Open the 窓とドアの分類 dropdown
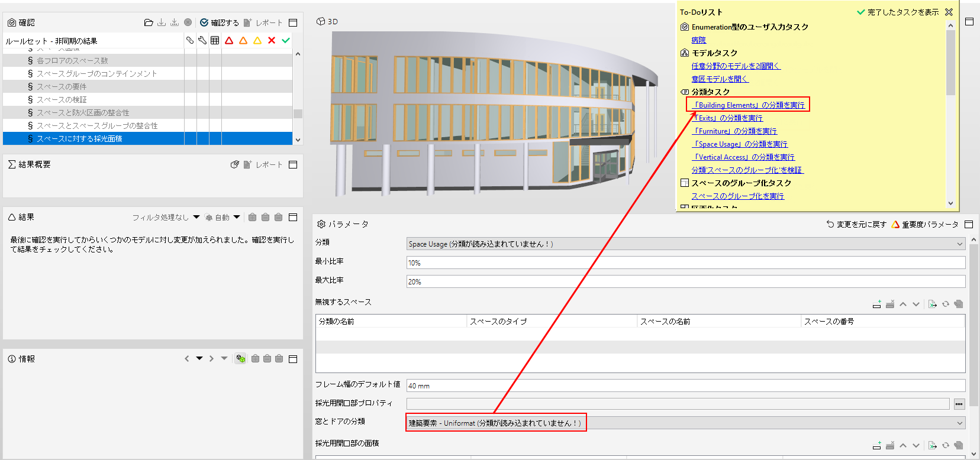Viewport: 980px width, 460px height. (686, 423)
